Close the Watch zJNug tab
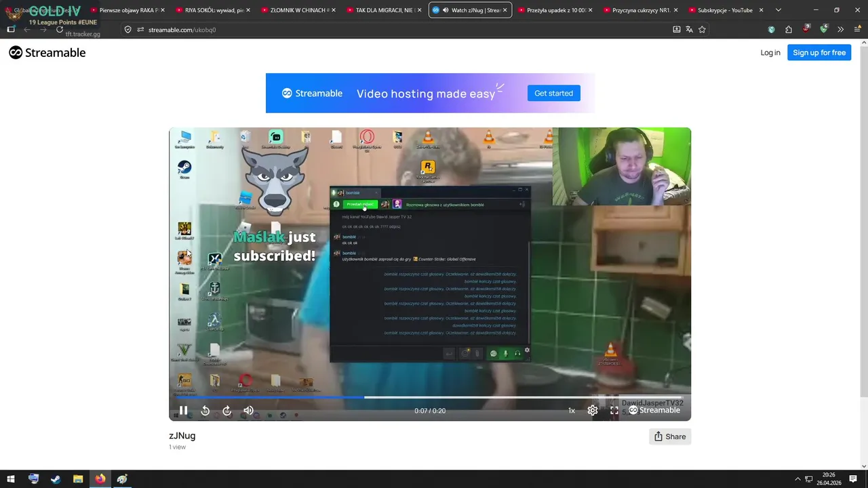Viewport: 868px width, 488px height. tap(505, 10)
